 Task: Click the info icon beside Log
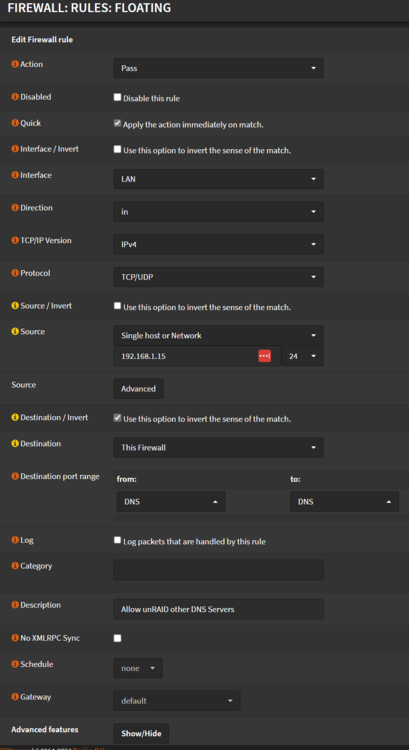coord(15,540)
